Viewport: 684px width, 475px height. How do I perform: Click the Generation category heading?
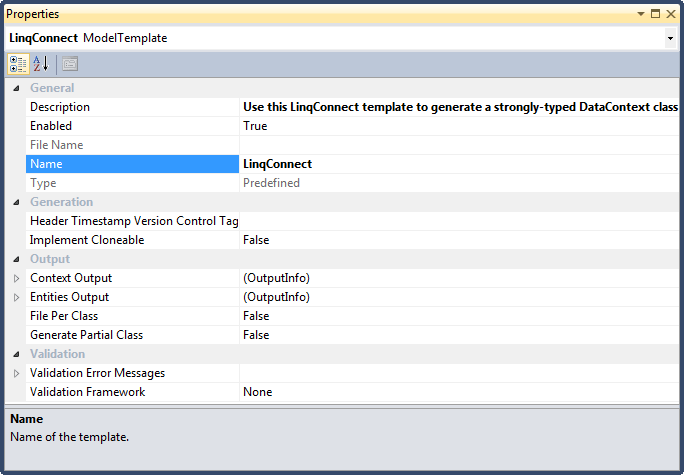pos(62,202)
